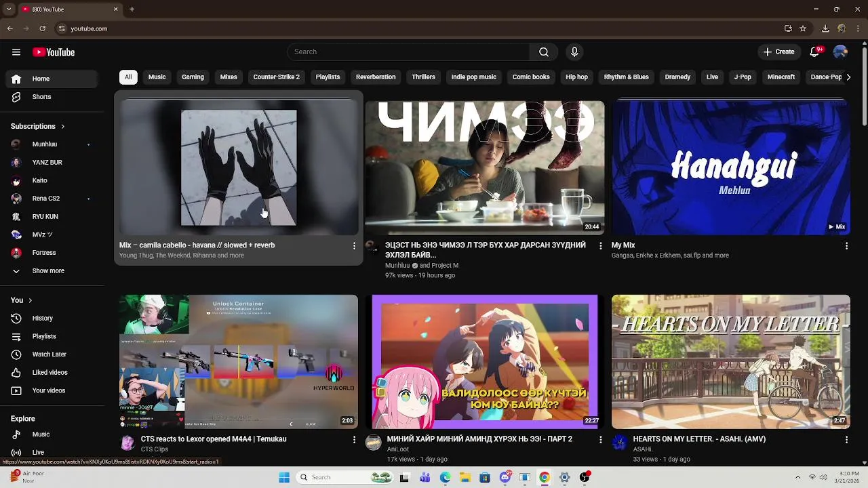Select the J-Pop chip
This screenshot has width=868, height=488.
pos(743,77)
